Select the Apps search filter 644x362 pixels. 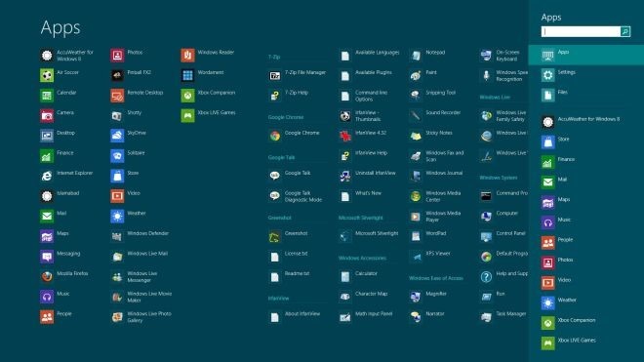point(586,55)
